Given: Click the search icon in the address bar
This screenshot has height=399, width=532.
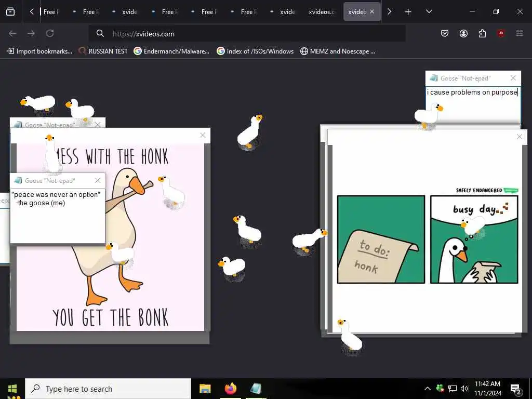Looking at the screenshot, I should pos(100,33).
